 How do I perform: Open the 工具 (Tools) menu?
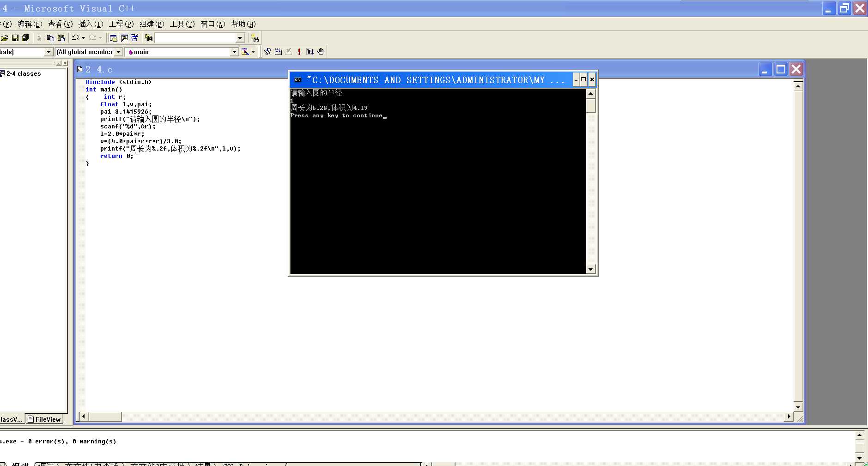point(182,24)
